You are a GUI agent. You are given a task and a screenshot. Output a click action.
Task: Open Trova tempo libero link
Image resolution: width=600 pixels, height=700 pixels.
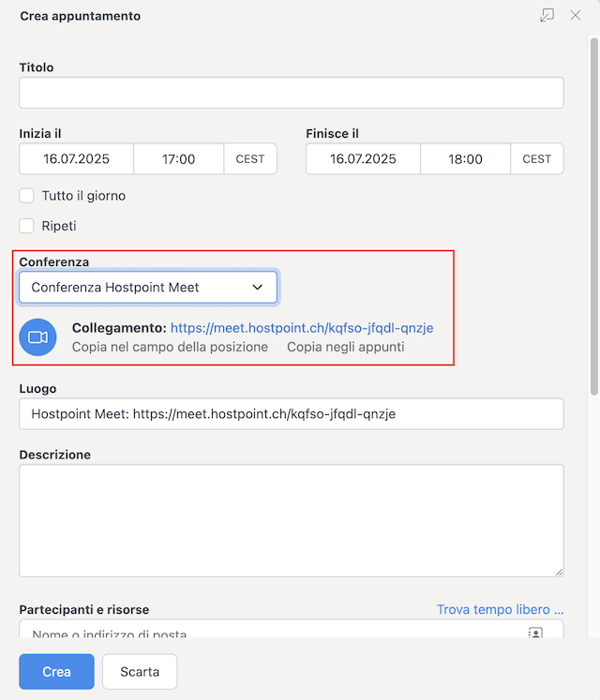(x=500, y=609)
